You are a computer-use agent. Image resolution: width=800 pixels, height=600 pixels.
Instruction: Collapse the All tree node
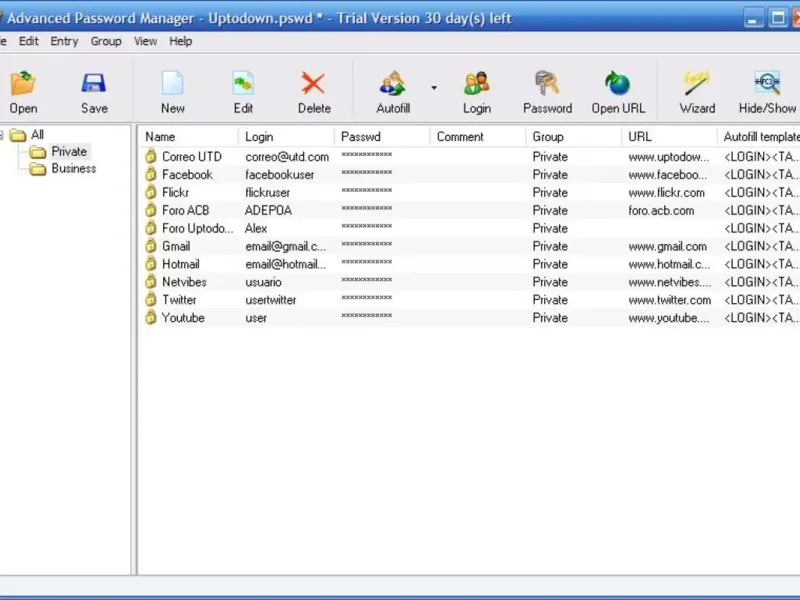pos(2,135)
